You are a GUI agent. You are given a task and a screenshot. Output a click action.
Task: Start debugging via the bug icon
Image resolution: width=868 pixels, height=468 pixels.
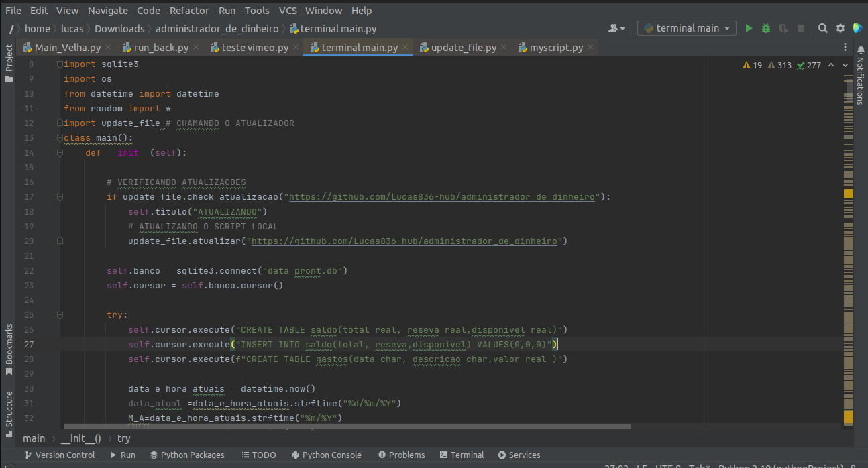click(765, 27)
